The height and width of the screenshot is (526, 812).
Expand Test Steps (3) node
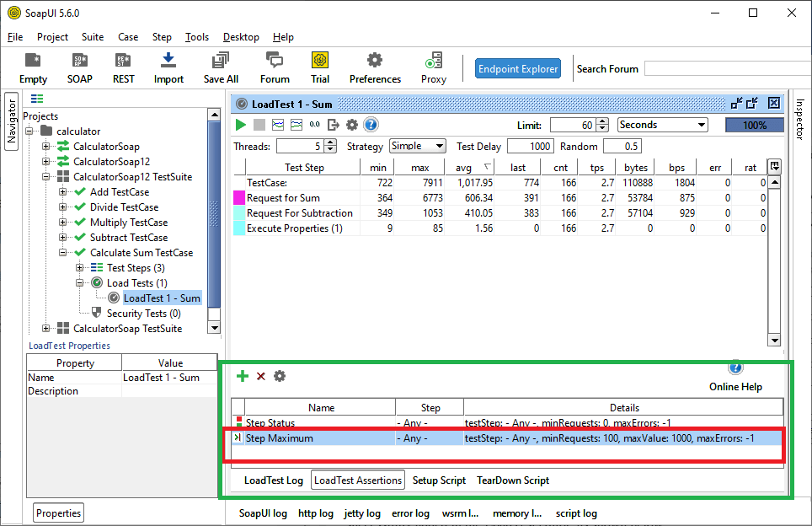(80, 268)
